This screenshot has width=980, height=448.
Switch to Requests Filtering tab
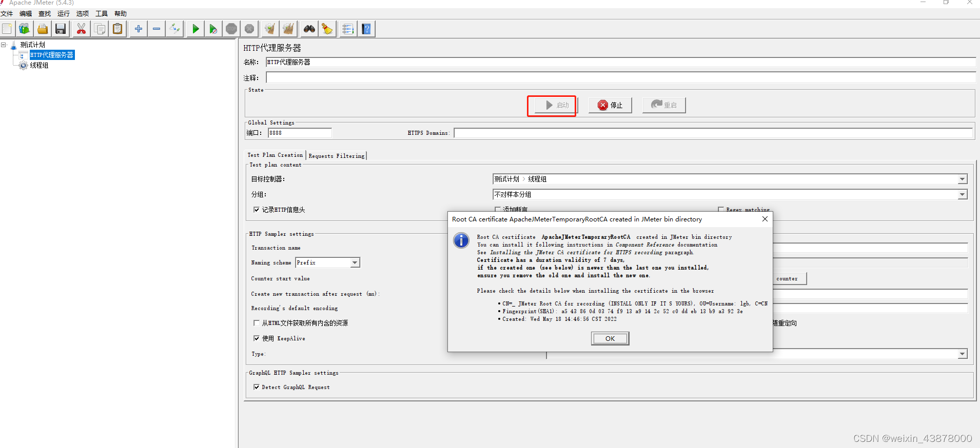337,156
